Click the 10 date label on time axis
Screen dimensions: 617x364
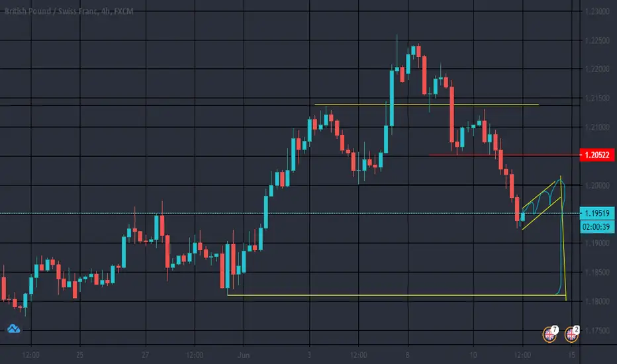pos(473,355)
